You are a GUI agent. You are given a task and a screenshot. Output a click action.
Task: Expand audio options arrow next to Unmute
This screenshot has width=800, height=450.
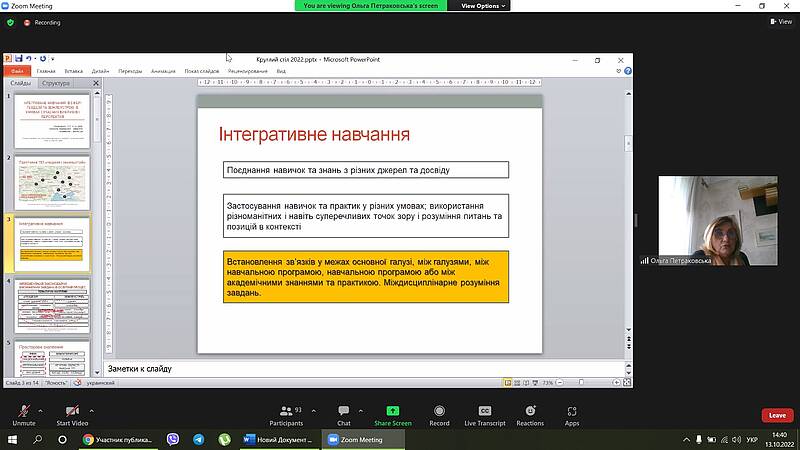(41, 409)
